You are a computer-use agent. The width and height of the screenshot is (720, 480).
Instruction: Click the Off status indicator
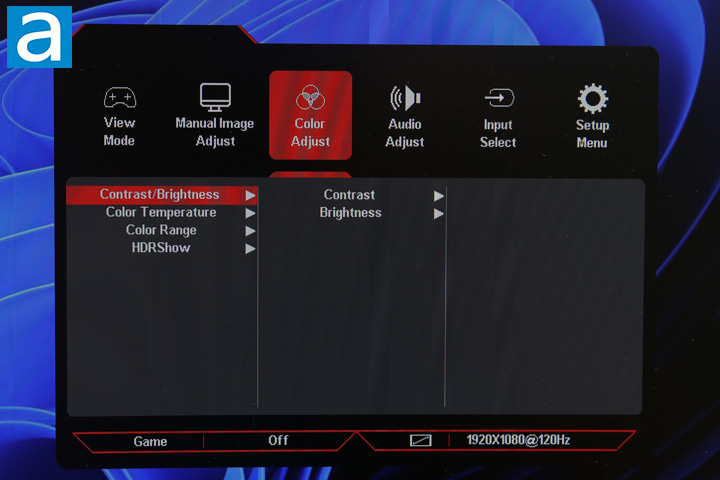278,441
